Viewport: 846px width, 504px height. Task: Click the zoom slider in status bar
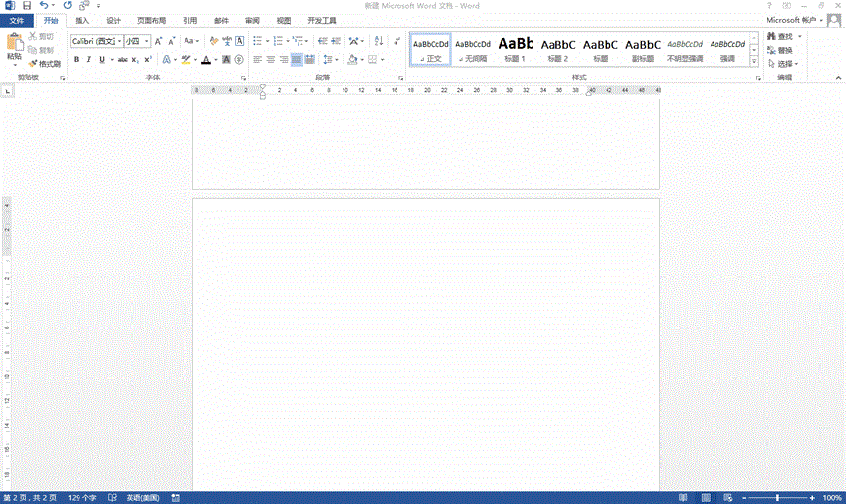[x=777, y=498]
